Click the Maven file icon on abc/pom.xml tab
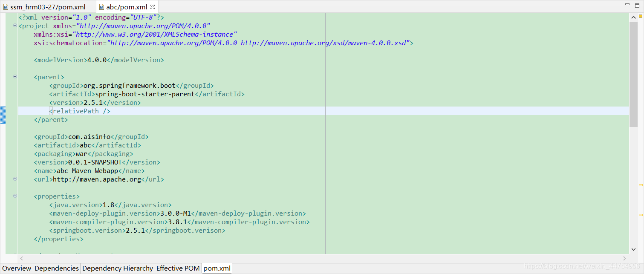The width and height of the screenshot is (644, 274). tap(101, 6)
